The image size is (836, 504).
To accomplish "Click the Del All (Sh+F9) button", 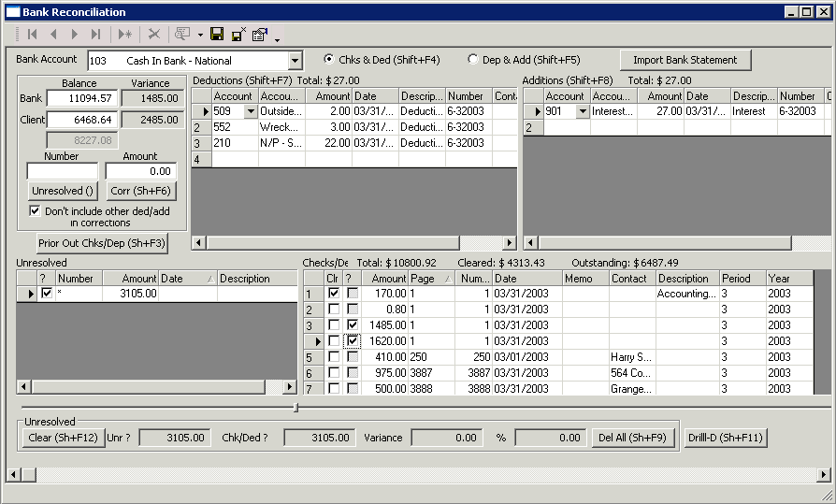I will click(632, 438).
